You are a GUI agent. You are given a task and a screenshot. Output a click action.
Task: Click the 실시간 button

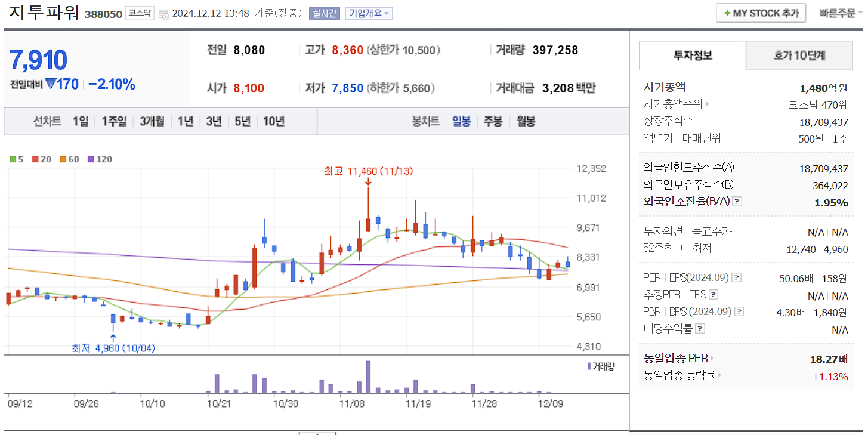tap(325, 13)
